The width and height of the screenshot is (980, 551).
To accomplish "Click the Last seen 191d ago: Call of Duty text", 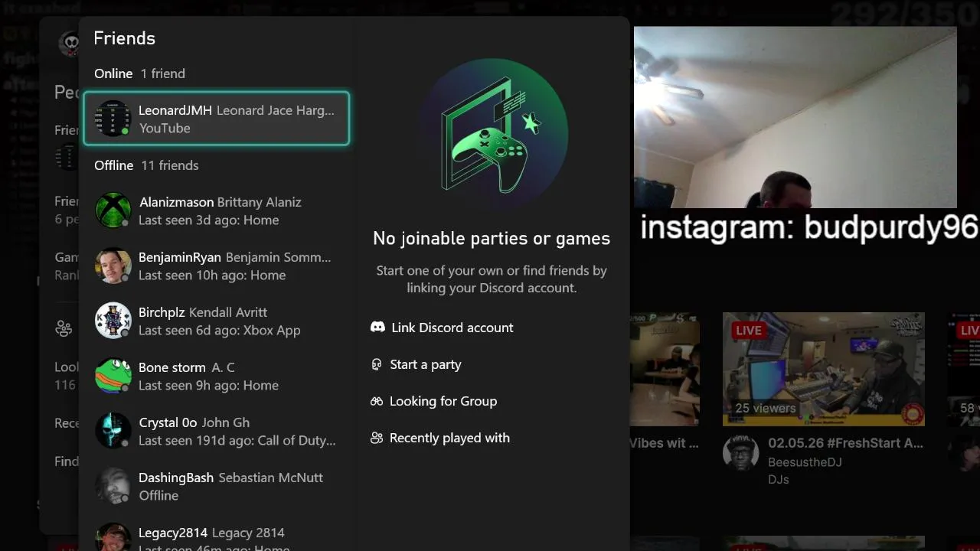I will tap(237, 440).
